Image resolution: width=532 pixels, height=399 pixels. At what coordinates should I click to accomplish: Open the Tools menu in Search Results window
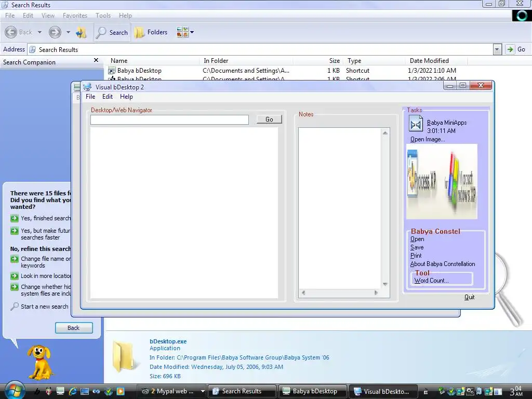coord(103,16)
